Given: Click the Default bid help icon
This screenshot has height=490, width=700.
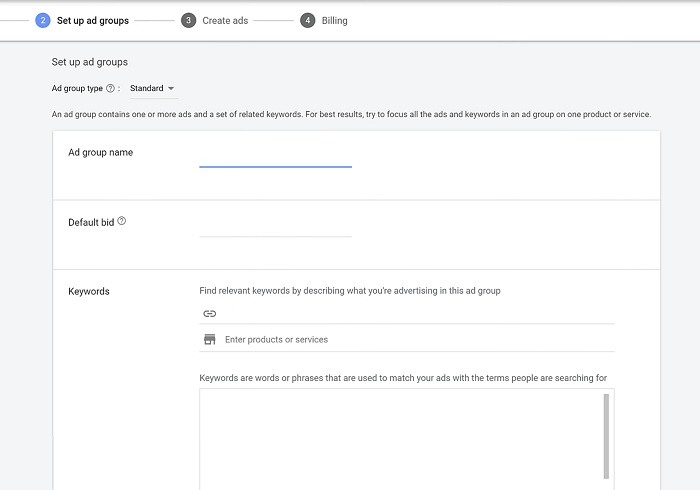Looking at the screenshot, I should point(121,221).
